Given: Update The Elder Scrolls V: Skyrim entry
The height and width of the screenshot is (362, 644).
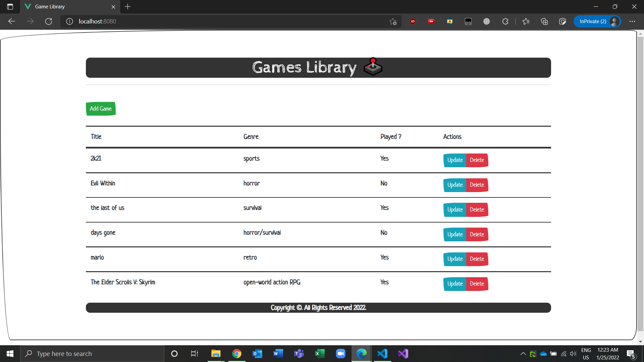Looking at the screenshot, I should pyautogui.click(x=455, y=284).
